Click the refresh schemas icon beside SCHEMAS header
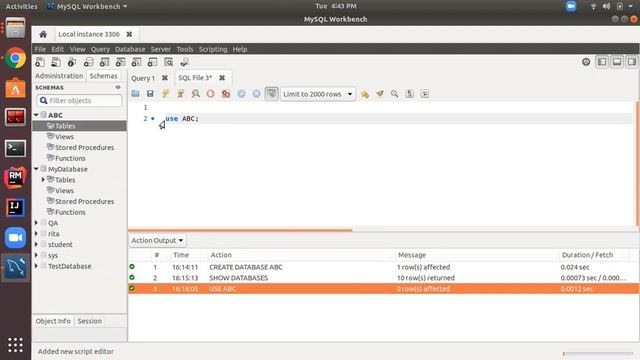 (118, 87)
